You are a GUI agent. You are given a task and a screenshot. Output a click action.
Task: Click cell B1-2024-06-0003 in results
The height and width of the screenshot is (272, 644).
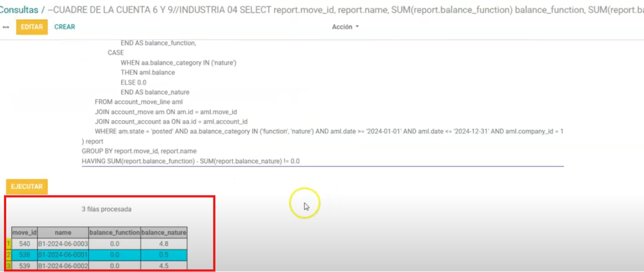[x=62, y=244]
